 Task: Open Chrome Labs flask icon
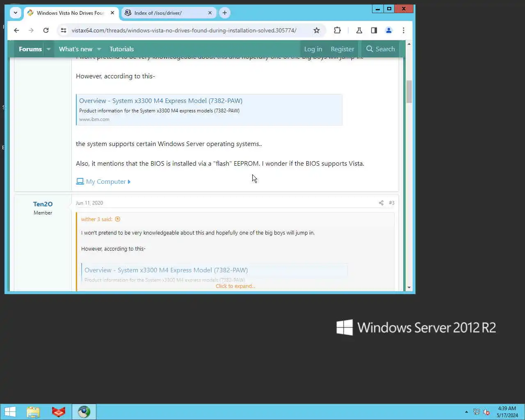pyautogui.click(x=359, y=30)
